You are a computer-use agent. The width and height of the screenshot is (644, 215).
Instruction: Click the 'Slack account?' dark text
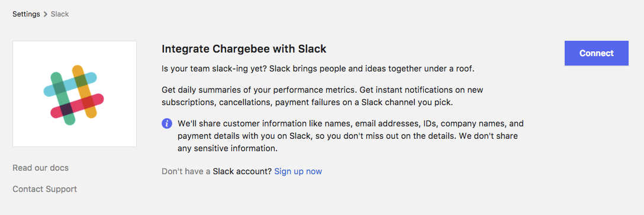click(242, 172)
